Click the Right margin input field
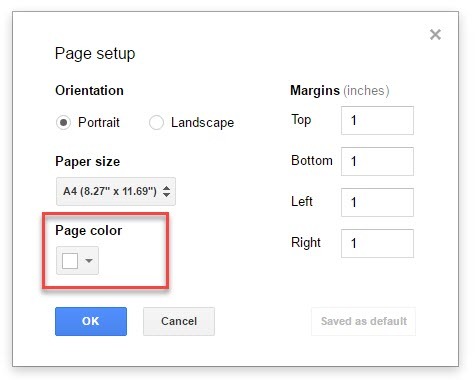 click(377, 243)
